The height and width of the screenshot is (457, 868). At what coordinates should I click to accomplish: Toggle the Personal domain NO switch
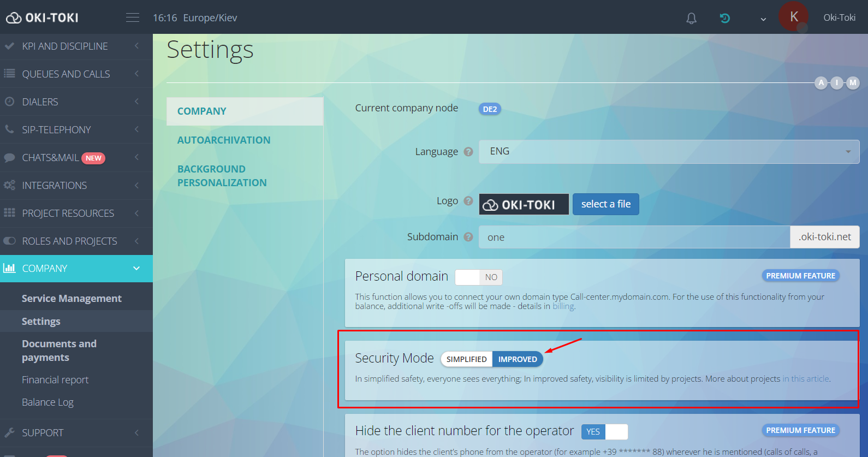coord(479,277)
